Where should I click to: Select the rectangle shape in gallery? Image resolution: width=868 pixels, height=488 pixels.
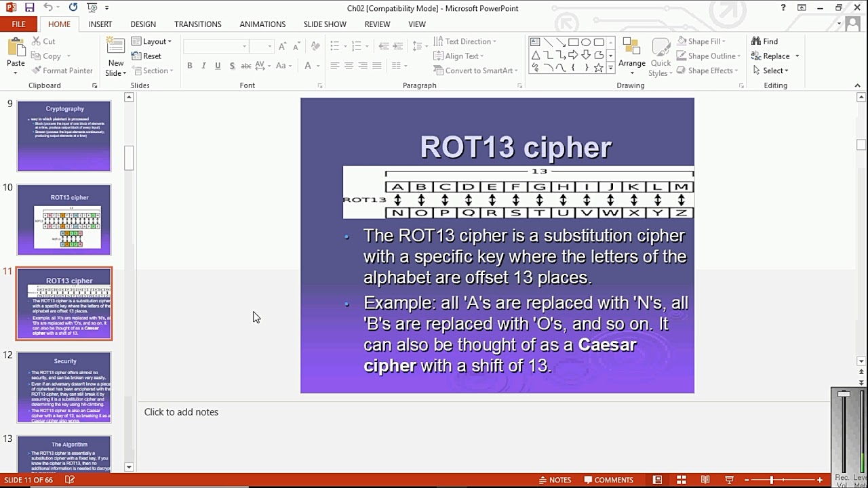573,42
